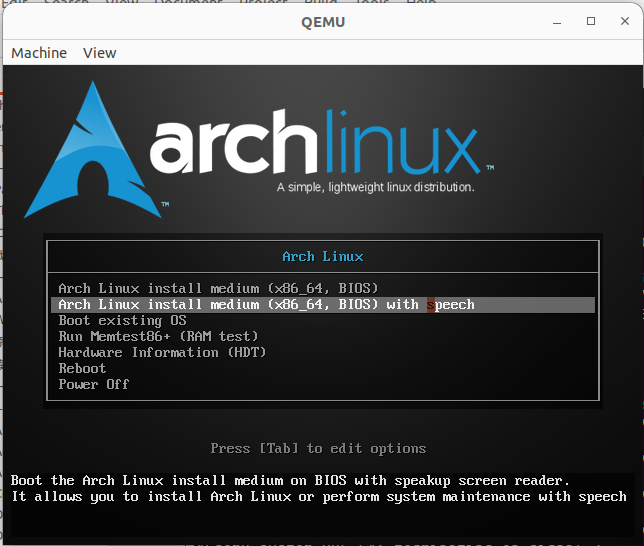644x546 pixels.
Task: Open the Machine menu
Action: (39, 53)
